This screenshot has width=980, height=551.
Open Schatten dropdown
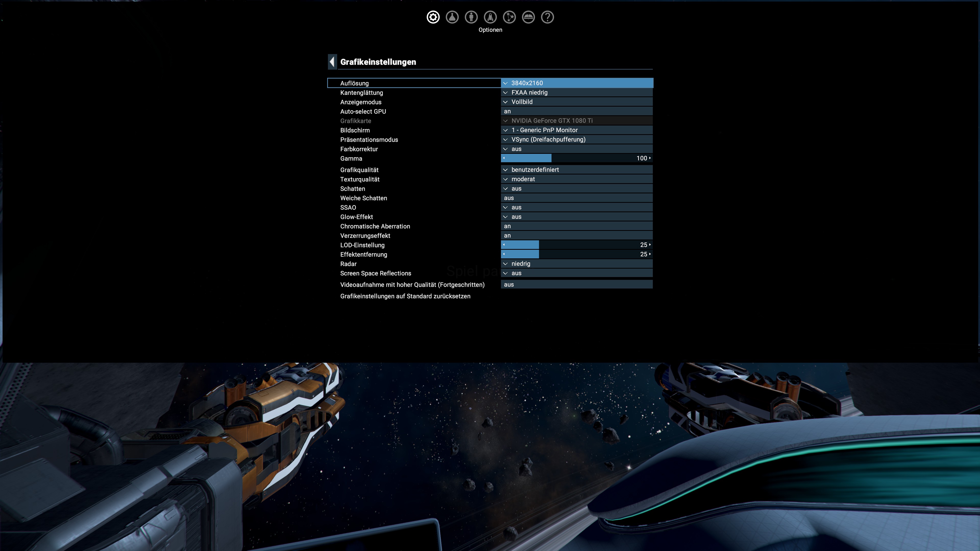tap(577, 189)
